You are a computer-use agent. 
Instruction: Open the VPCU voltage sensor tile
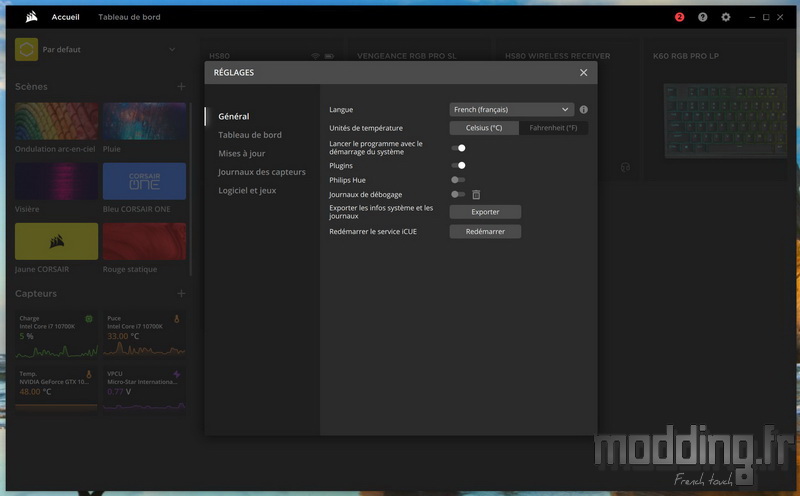point(144,389)
